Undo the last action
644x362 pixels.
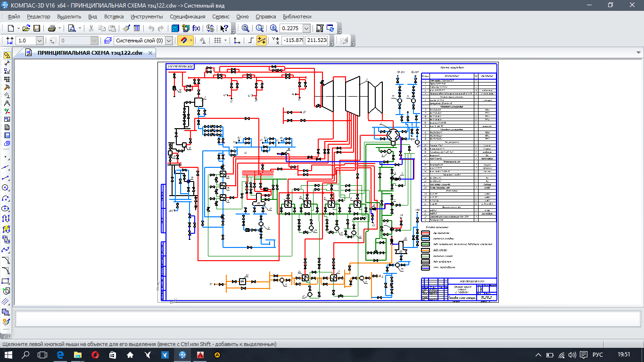151,28
